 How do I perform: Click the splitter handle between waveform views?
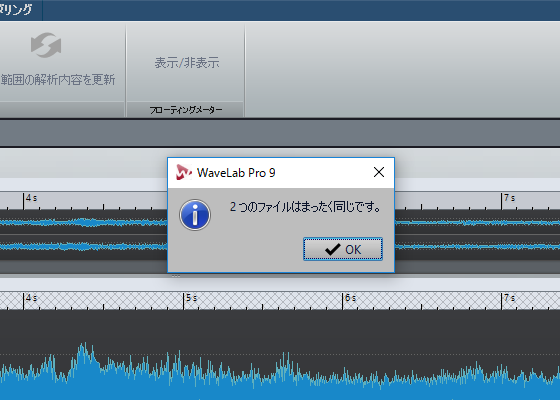tap(176, 276)
